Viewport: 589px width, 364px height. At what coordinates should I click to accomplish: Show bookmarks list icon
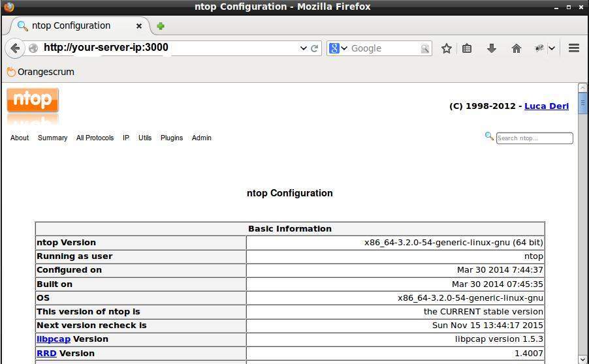tap(467, 48)
